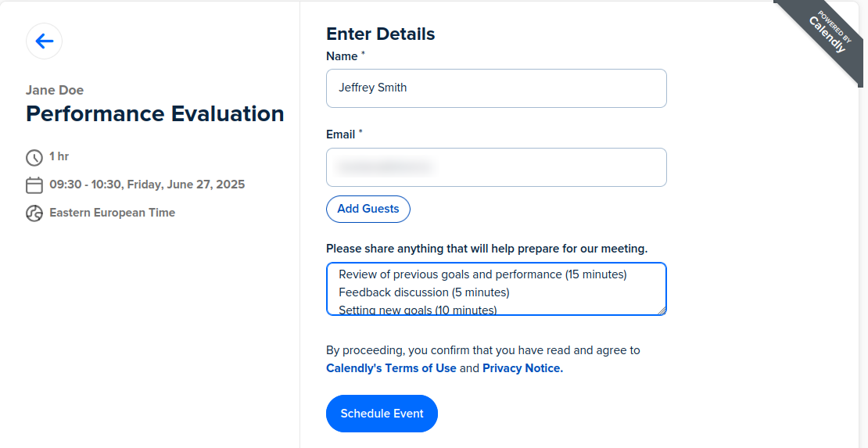Click the textarea resize handle
This screenshot has height=448, width=868.
tap(662, 310)
